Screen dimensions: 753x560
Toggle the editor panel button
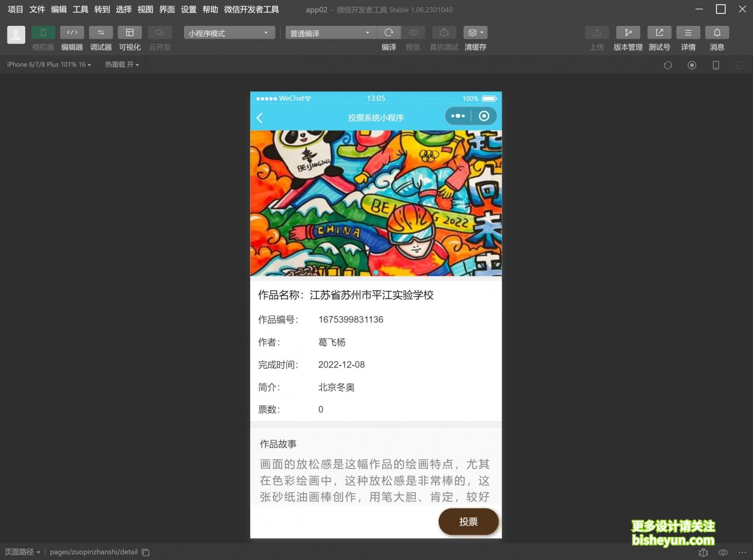tap(72, 33)
